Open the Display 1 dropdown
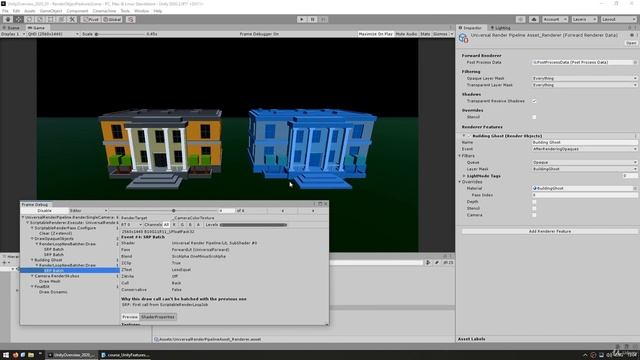The width and height of the screenshot is (640, 360). coord(12,34)
